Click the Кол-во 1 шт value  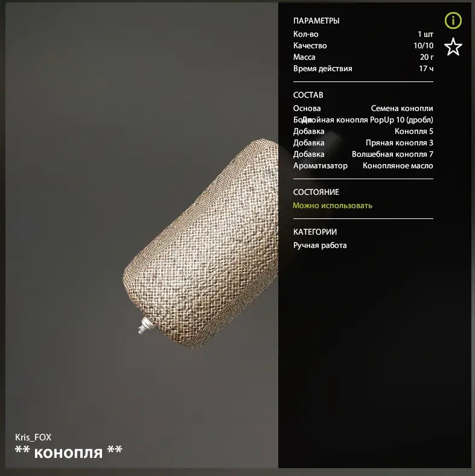(x=426, y=34)
